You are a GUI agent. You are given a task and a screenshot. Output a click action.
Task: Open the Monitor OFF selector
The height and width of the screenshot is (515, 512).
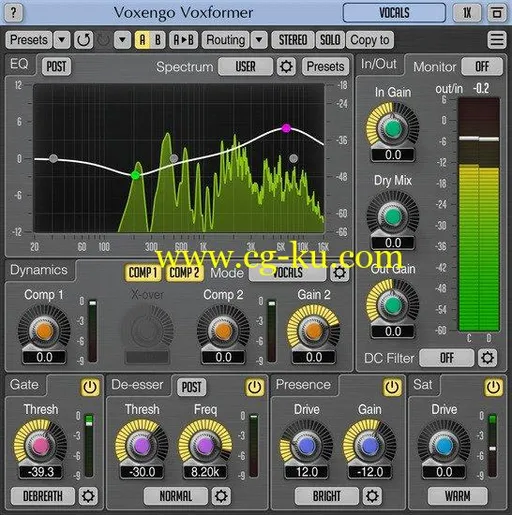point(482,66)
